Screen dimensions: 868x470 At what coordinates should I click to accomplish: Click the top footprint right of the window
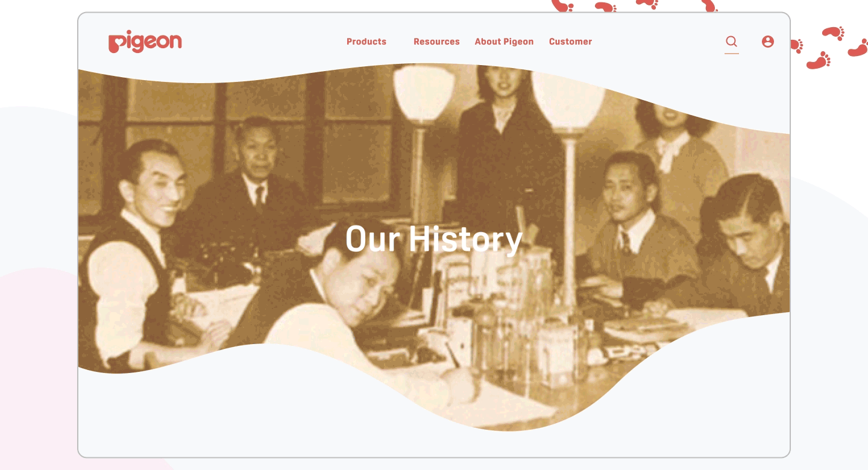[x=834, y=33]
